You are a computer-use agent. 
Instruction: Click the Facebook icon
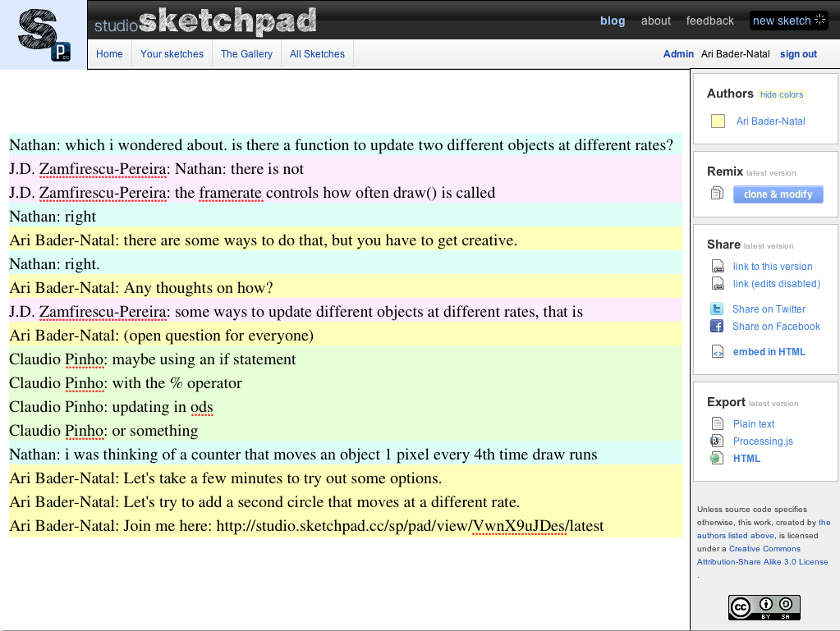pyautogui.click(x=717, y=326)
